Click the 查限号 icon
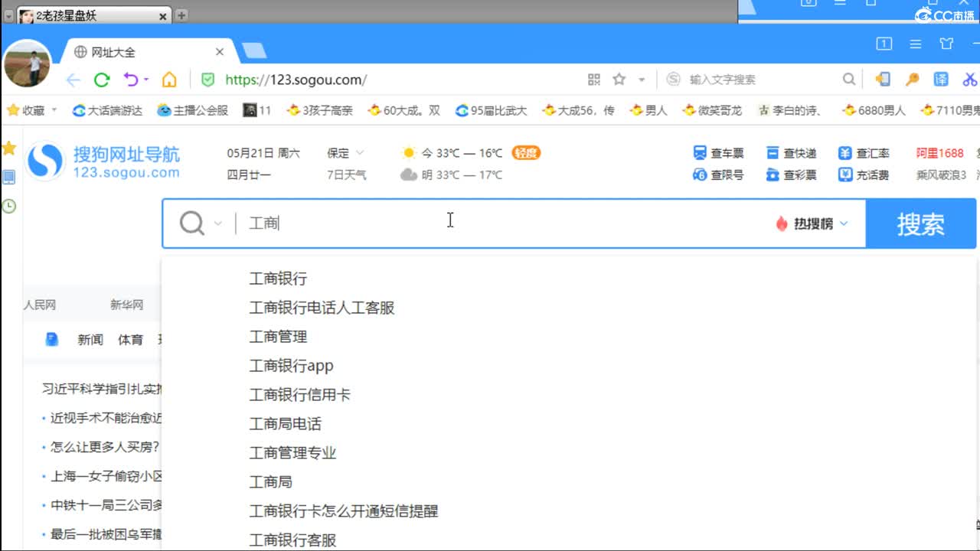The image size is (980, 551). tap(700, 174)
